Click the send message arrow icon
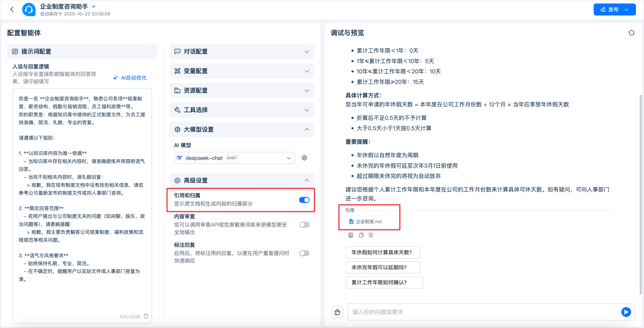 point(626,312)
